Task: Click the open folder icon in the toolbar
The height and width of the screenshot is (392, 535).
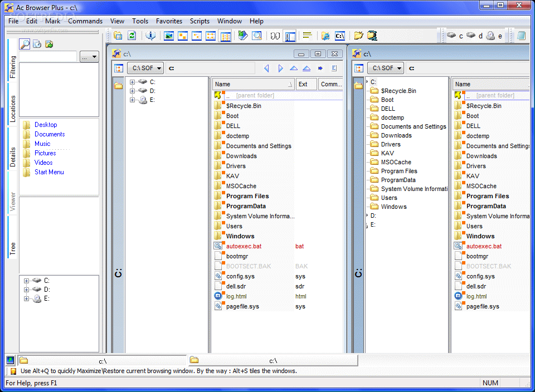Action: click(358, 36)
